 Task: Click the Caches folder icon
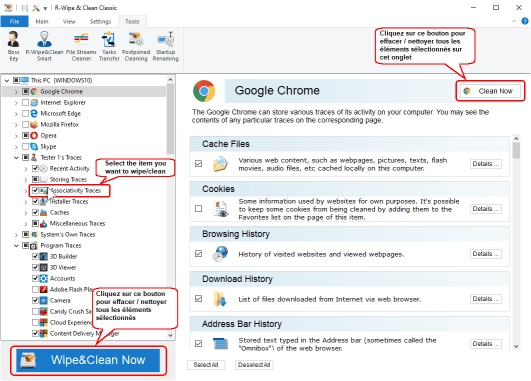[x=43, y=212]
